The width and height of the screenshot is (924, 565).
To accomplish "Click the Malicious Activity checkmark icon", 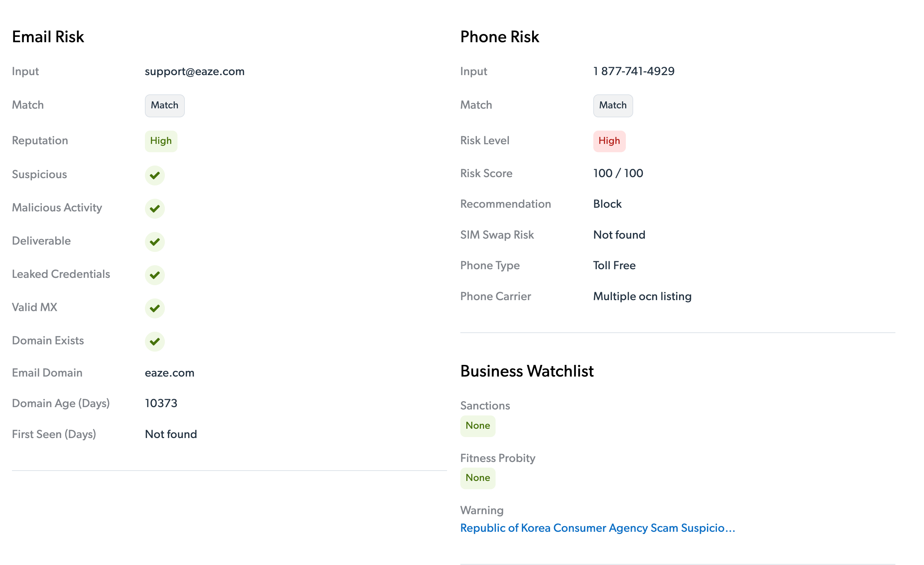I will 155,208.
